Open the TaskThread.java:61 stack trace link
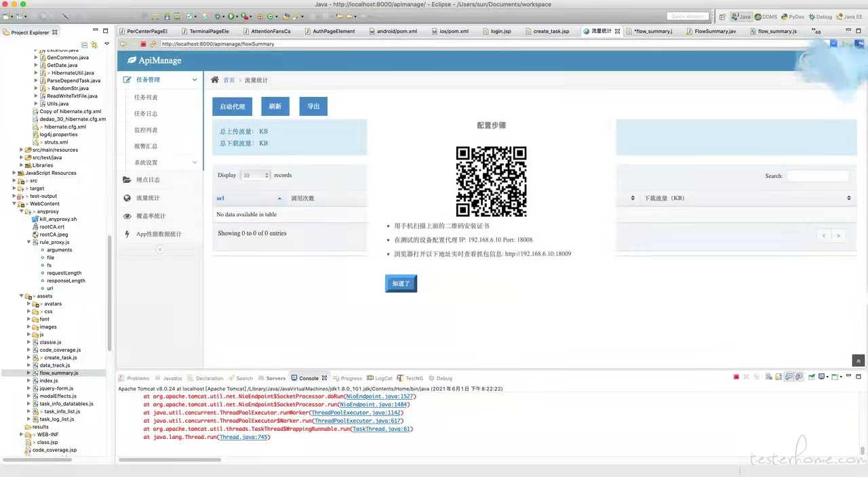 [x=382, y=429]
